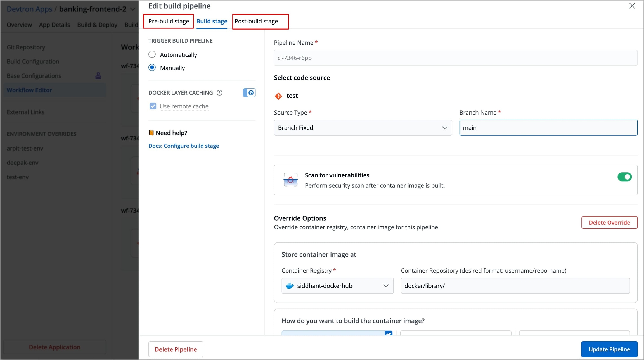Uncheck Use remote cache checkbox
This screenshot has height=360, width=644.
(153, 106)
